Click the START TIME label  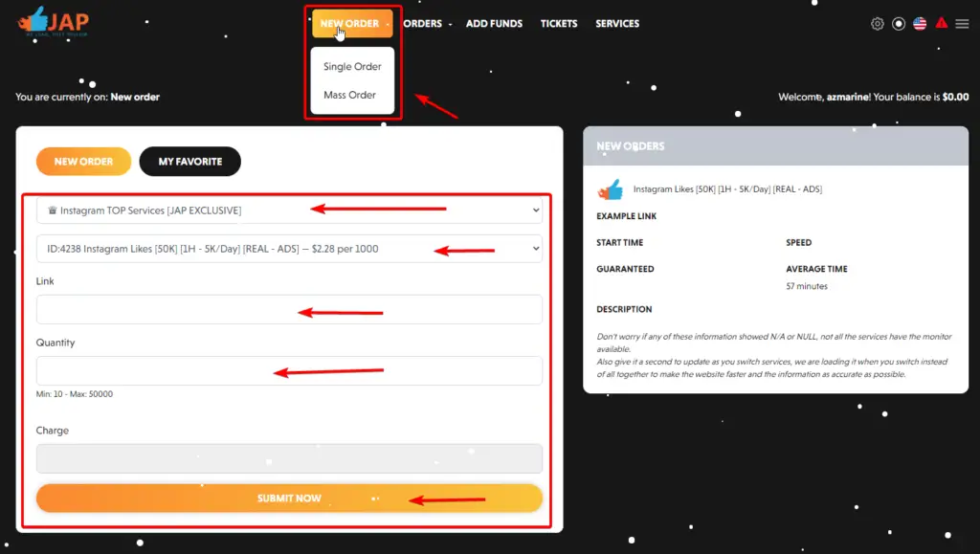(x=619, y=242)
